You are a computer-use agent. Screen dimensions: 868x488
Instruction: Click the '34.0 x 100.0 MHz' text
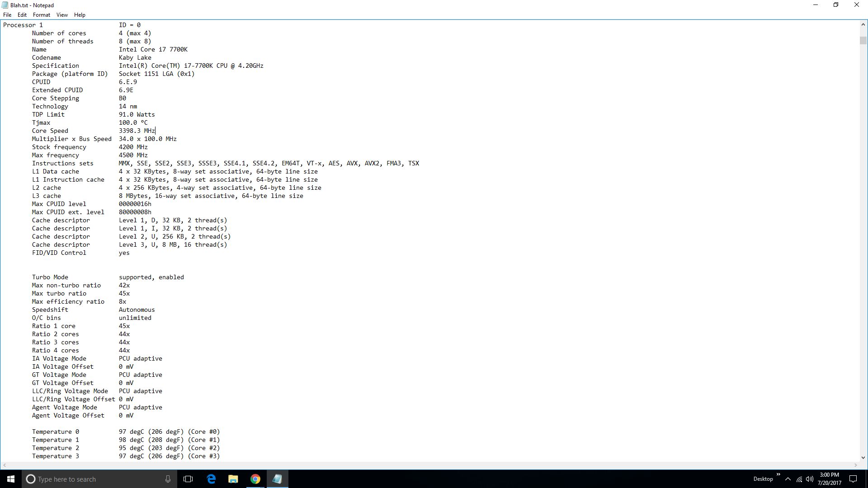[x=148, y=139]
